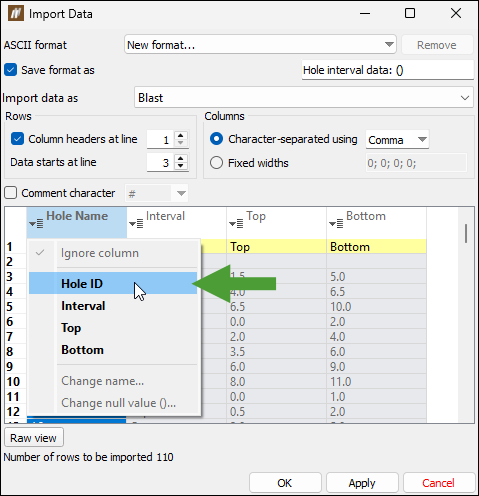Click the Raw view button
The height and width of the screenshot is (496, 479).
tap(34, 438)
